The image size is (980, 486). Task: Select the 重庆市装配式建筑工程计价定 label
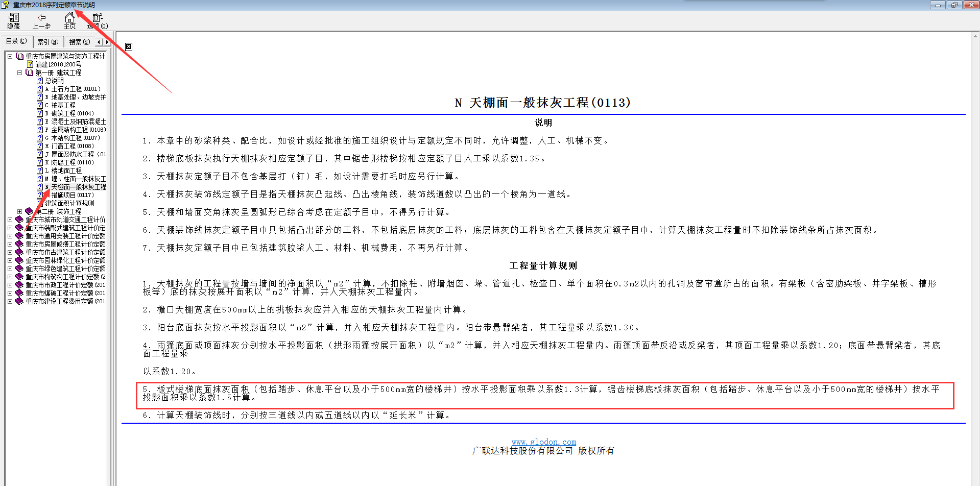point(66,228)
